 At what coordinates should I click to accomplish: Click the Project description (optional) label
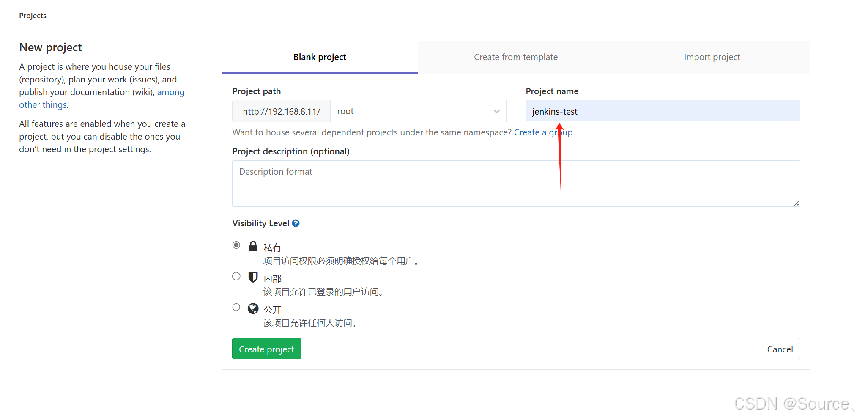point(291,151)
